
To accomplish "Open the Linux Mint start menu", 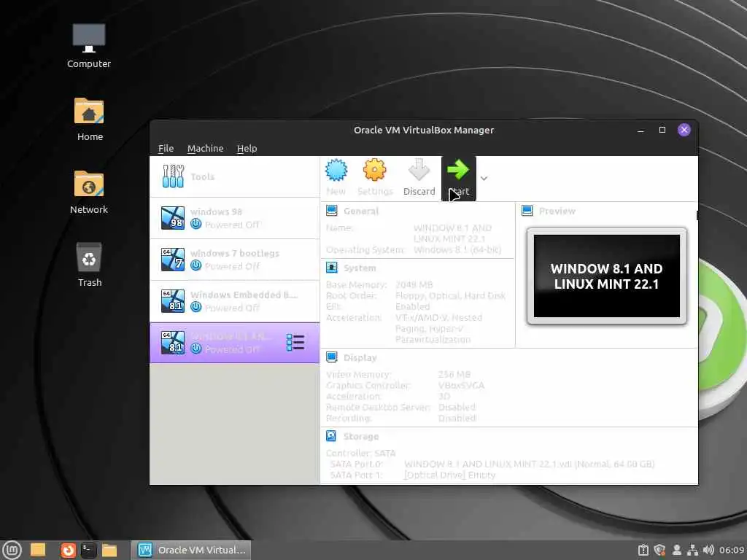I will coord(12,550).
